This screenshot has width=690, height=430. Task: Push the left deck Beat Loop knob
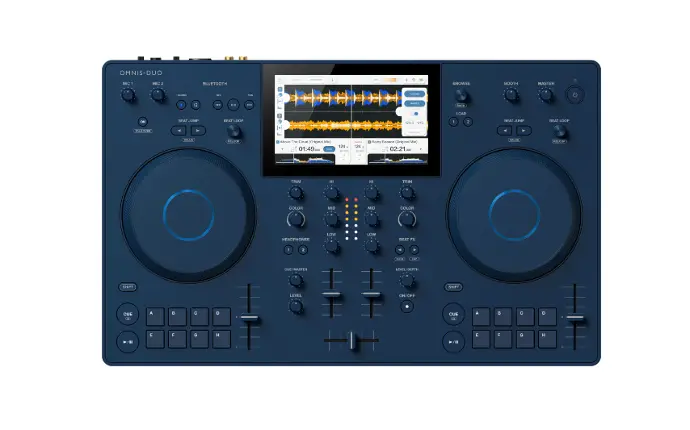pos(234,131)
